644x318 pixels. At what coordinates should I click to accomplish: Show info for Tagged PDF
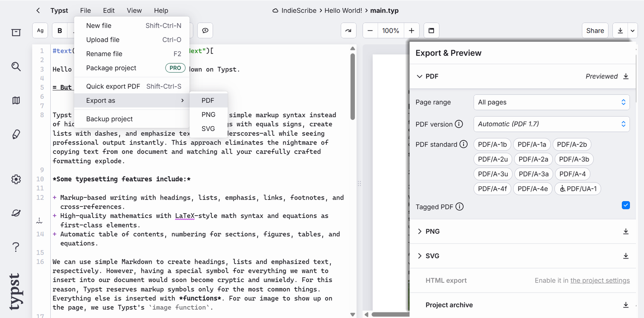(459, 207)
